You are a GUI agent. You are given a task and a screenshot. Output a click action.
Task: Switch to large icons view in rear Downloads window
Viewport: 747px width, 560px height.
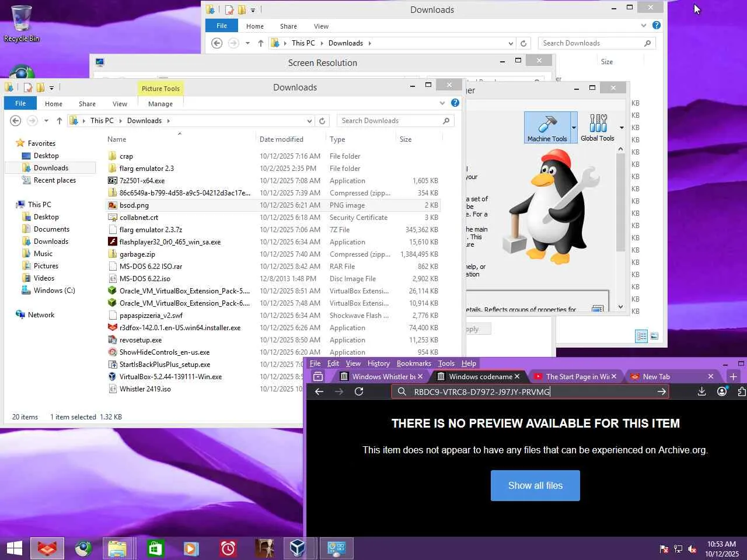click(x=654, y=336)
